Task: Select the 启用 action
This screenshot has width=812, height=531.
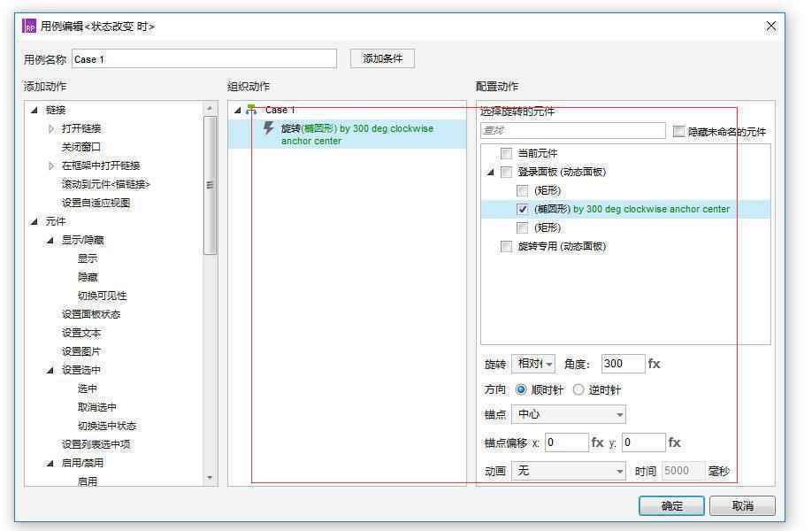Action: click(88, 481)
